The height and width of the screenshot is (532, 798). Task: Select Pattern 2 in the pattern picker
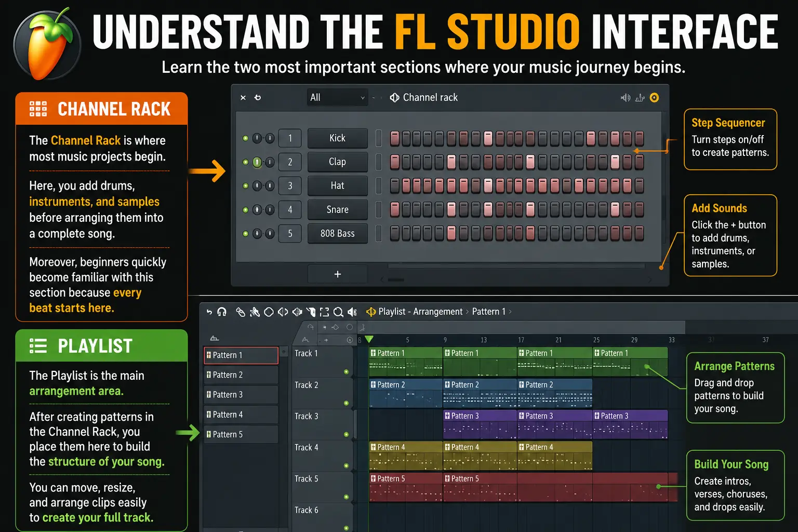(241, 375)
